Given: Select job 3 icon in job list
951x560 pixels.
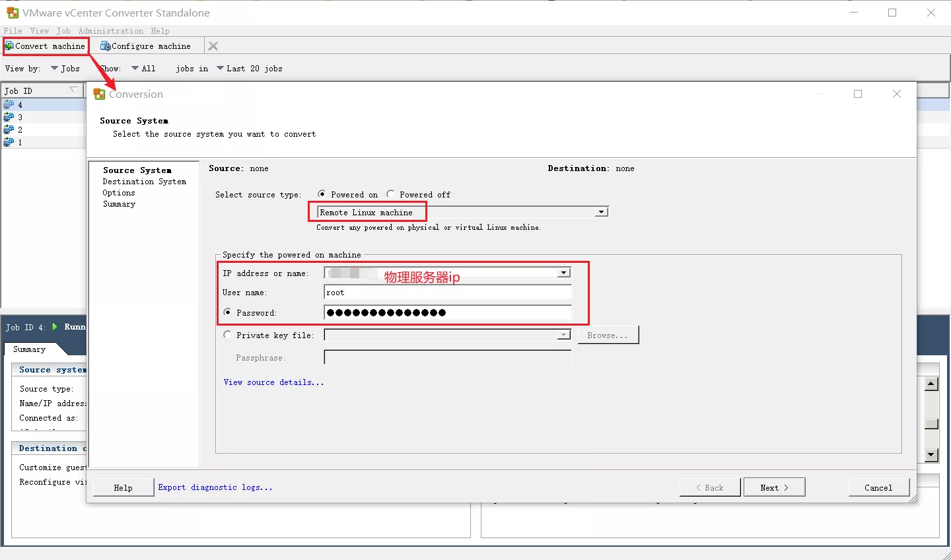Looking at the screenshot, I should coord(9,117).
